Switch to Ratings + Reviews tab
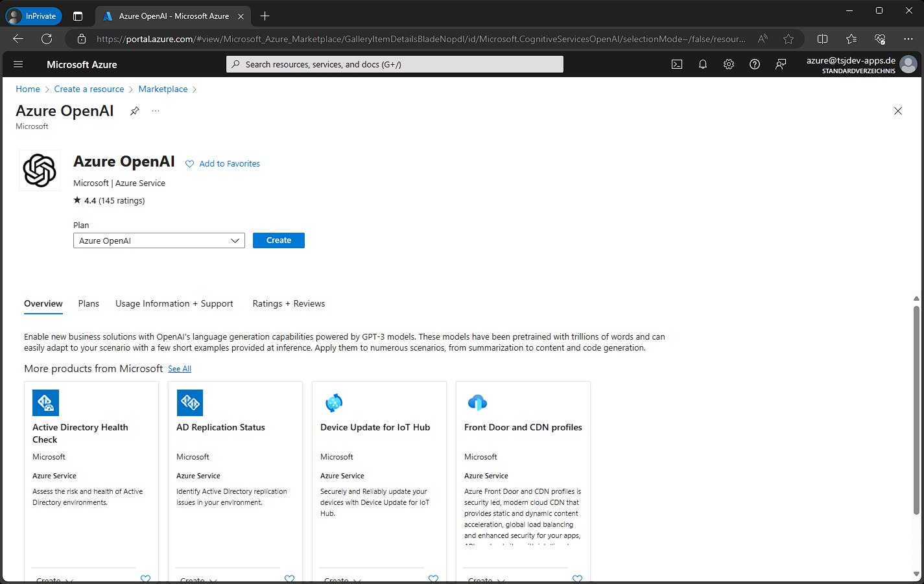This screenshot has height=584, width=924. click(x=289, y=303)
